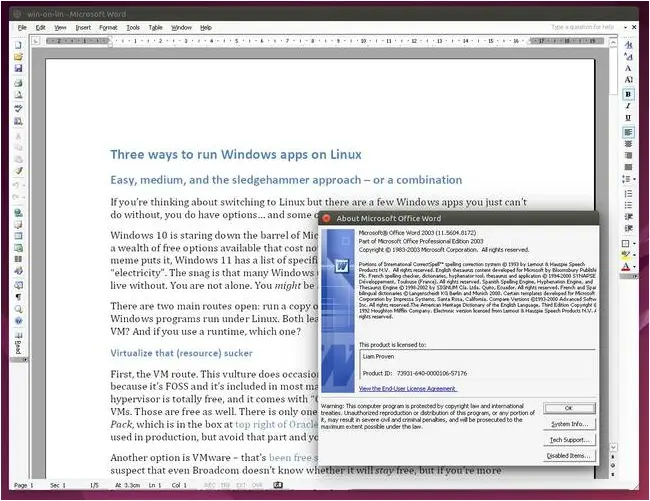Click the Insert Hyperlink globe icon
The image size is (650, 501).
coord(18,213)
